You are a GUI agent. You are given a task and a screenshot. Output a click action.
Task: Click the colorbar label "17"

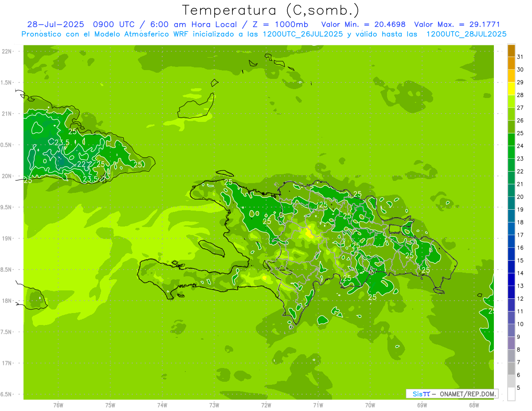click(x=520, y=235)
